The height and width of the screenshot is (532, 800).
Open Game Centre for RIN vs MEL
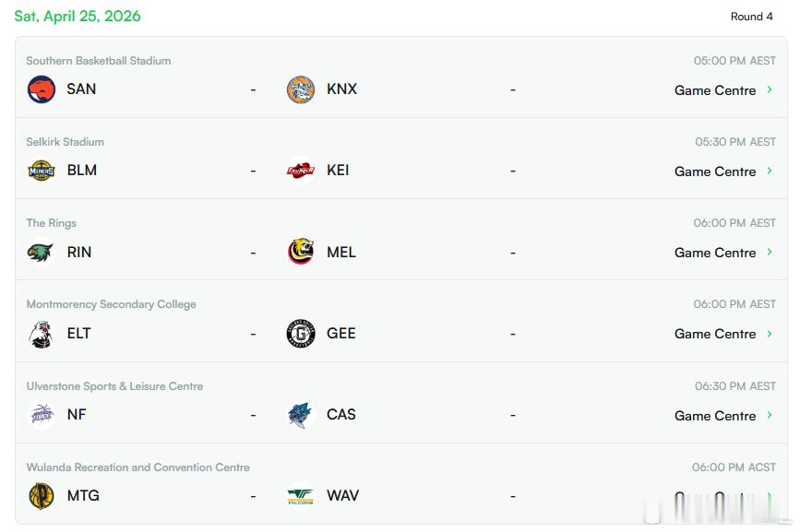pos(715,253)
